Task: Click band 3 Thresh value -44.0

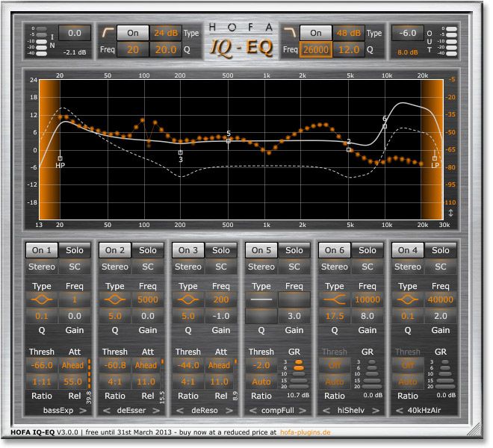Action: [188, 365]
